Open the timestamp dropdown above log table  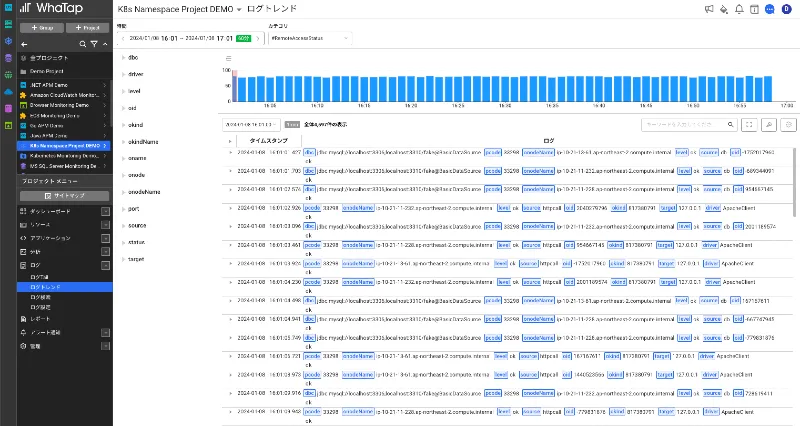[251, 124]
